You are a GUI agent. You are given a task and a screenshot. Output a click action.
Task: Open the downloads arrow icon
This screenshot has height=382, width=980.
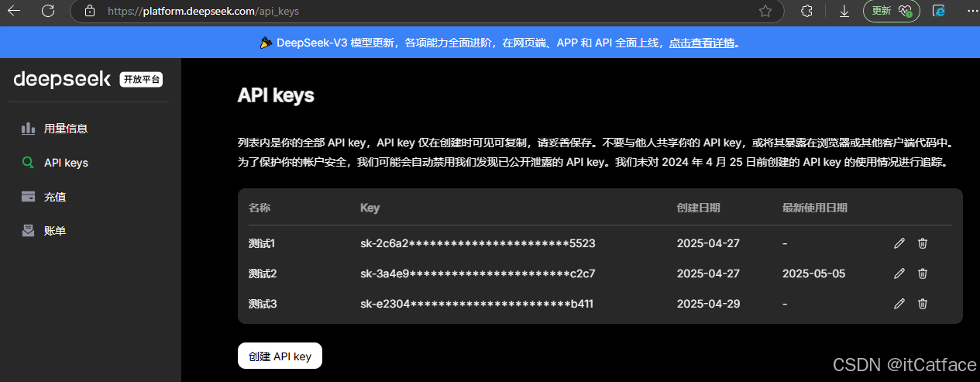844,11
